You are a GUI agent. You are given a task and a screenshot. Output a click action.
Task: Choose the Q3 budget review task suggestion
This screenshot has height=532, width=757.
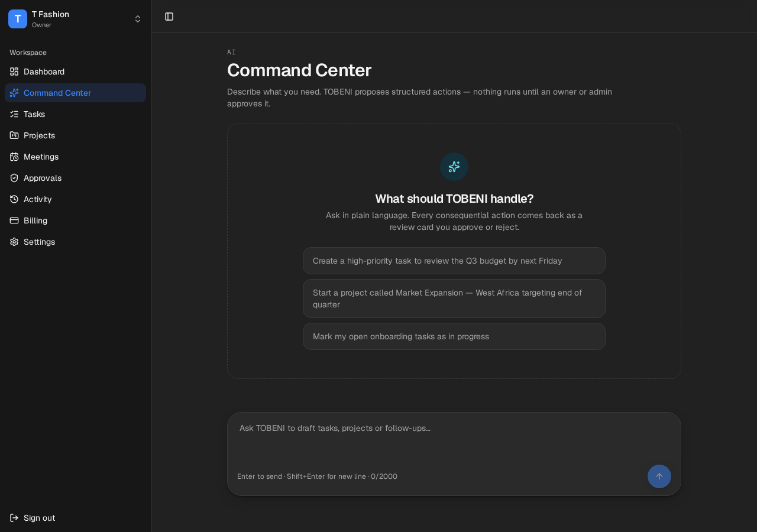coord(454,261)
